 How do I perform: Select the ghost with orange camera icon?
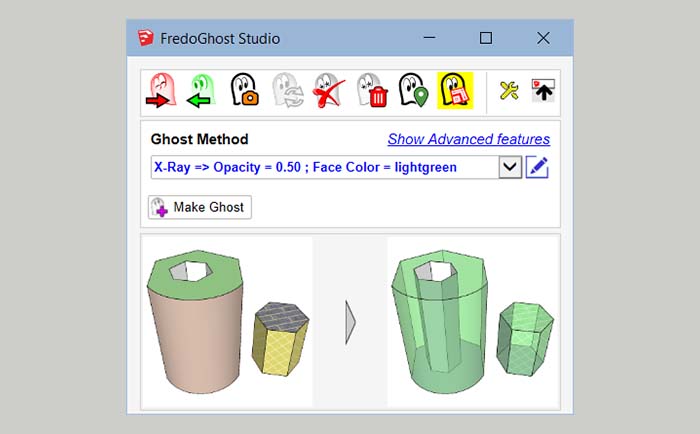244,91
